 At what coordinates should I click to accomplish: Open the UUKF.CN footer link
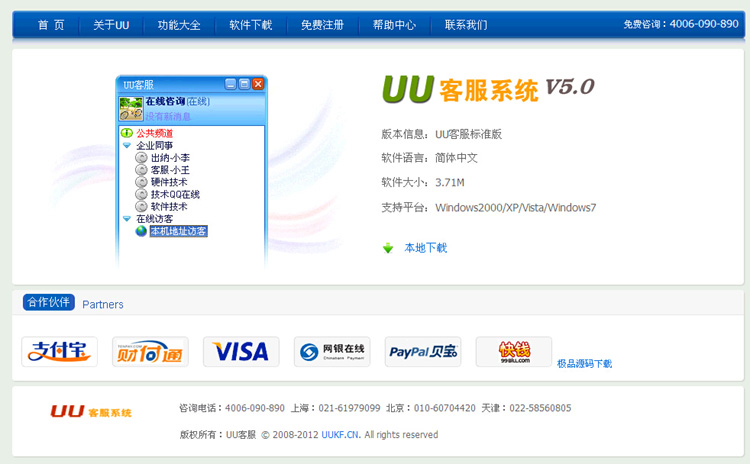click(340, 435)
